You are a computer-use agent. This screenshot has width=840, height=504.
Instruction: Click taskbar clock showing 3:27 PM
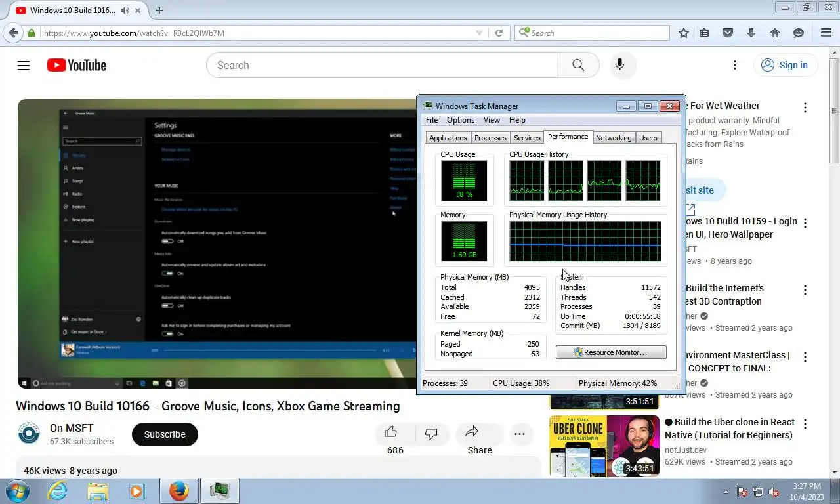[807, 491]
